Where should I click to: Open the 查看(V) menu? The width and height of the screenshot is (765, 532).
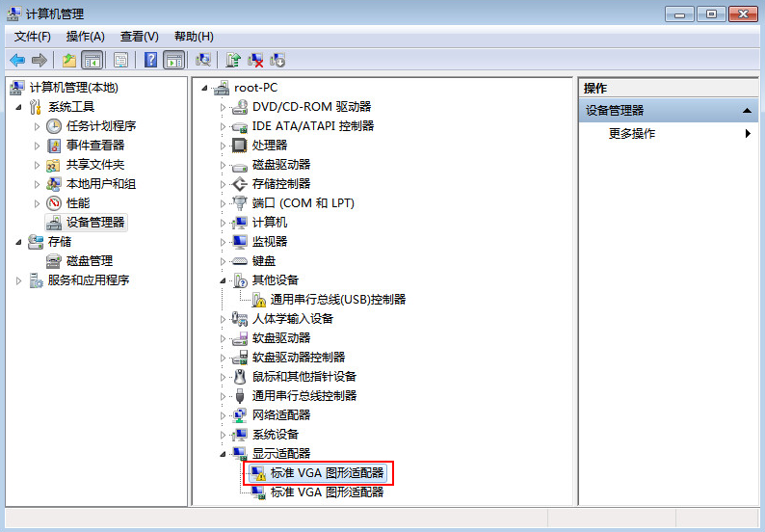coord(140,37)
